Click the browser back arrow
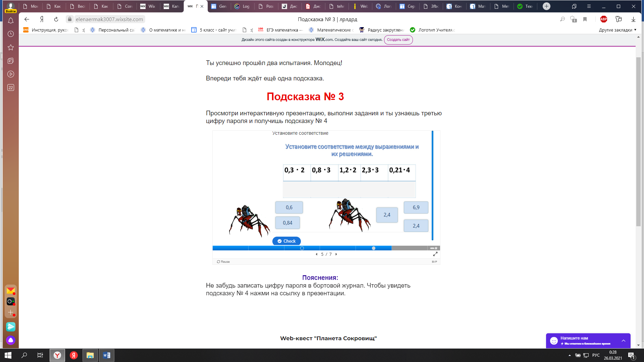The width and height of the screenshot is (644, 362). coord(27,19)
